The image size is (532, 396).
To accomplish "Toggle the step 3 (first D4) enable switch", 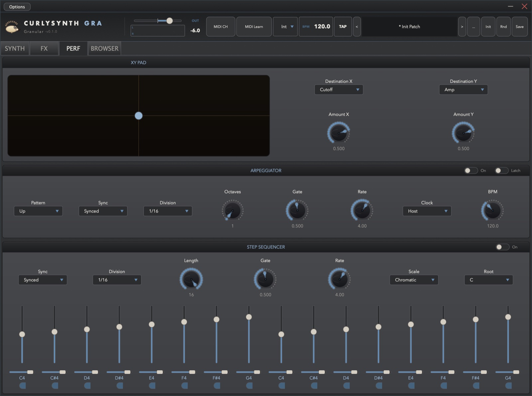I will click(87, 386).
